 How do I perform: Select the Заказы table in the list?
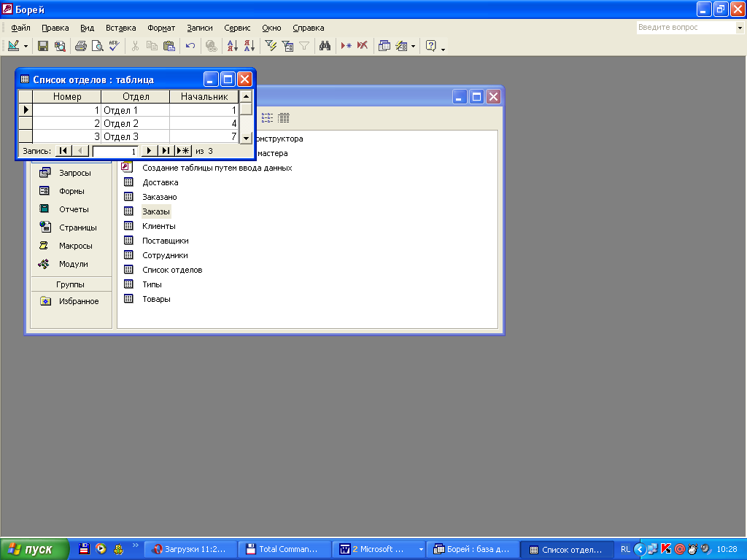(156, 211)
